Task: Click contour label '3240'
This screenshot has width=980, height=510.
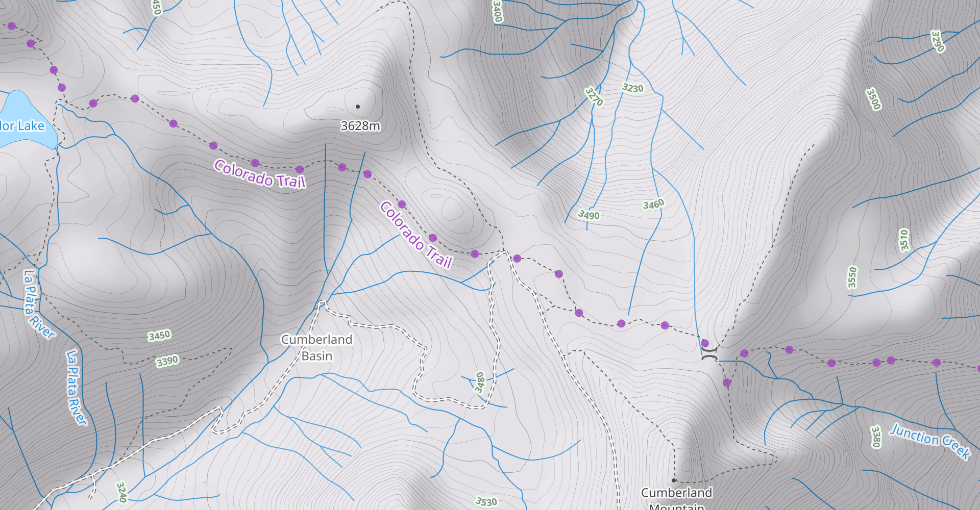Action: 121,492
